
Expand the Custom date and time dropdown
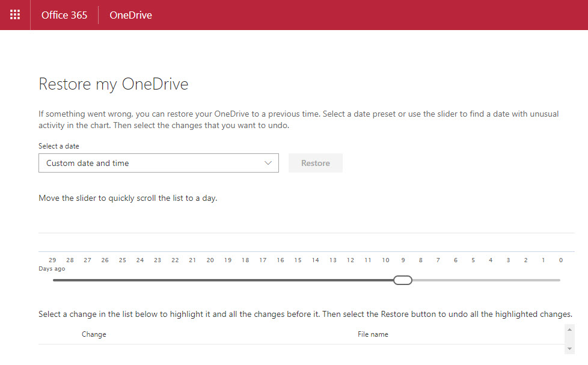(158, 163)
